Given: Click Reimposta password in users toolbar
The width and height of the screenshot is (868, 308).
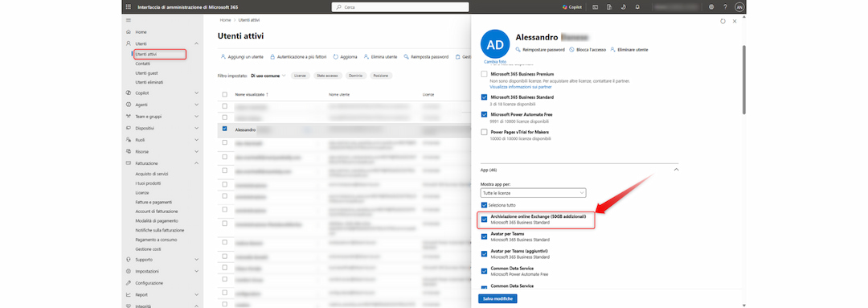Looking at the screenshot, I should click(x=426, y=56).
